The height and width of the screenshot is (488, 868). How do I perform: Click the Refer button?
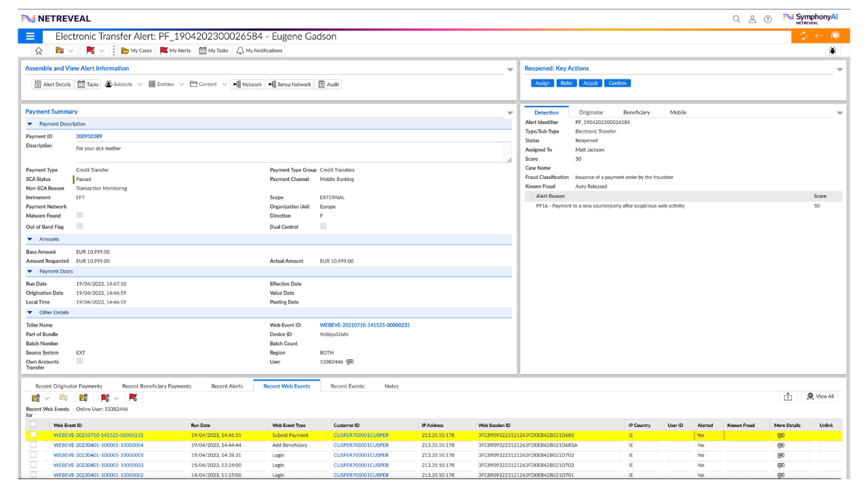tap(566, 83)
